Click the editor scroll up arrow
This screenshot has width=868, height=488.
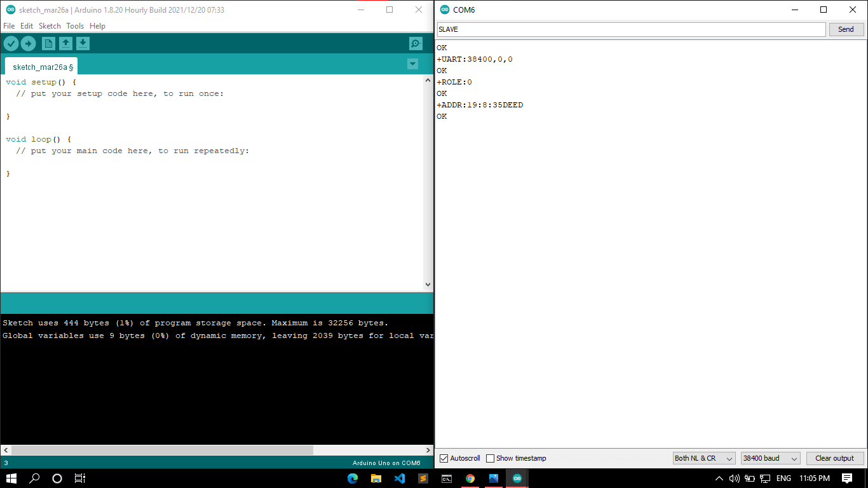click(428, 80)
